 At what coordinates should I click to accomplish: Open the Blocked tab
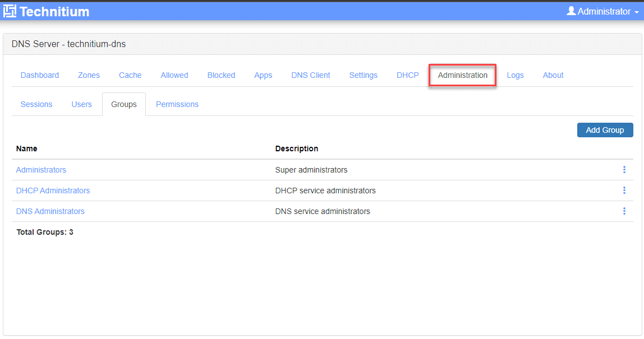click(x=221, y=75)
